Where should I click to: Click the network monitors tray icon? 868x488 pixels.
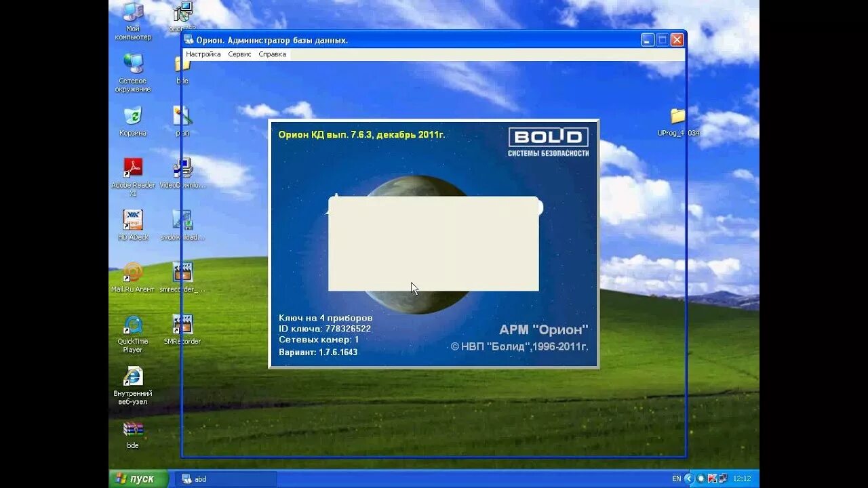(x=722, y=479)
